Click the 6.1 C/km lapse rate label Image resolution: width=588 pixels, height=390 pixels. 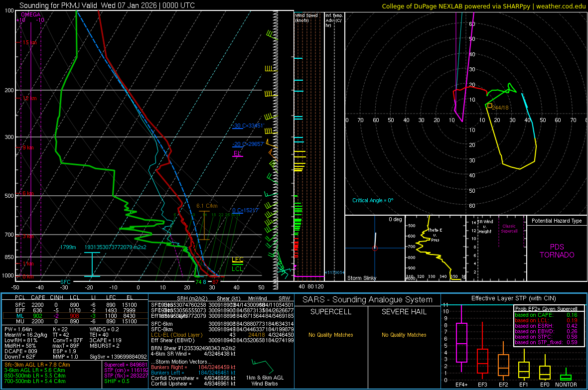tap(207, 206)
